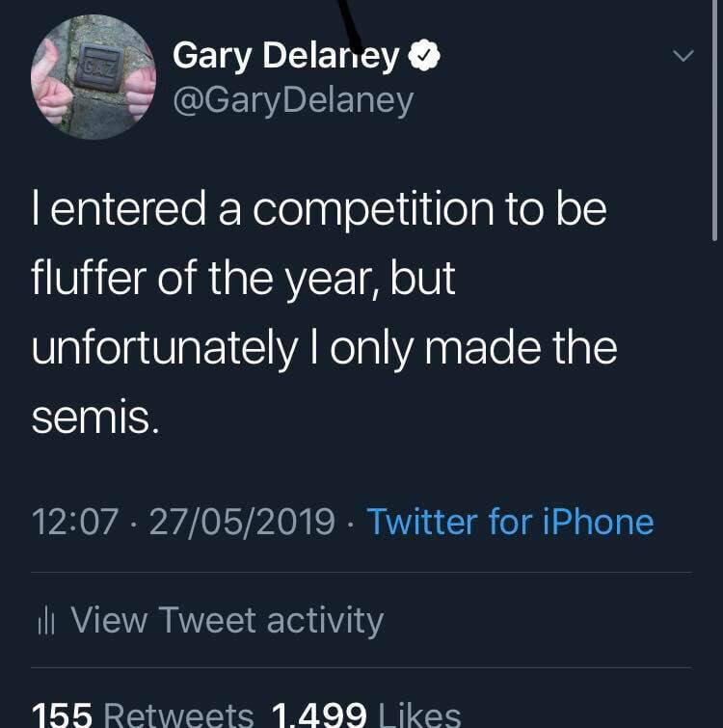Click the word 'semis.' in the tweet
723x728 pixels.
tap(94, 417)
